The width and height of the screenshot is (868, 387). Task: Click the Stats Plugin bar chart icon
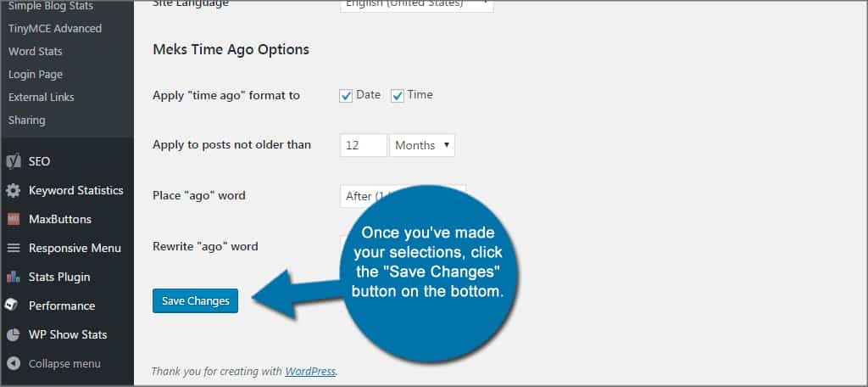[x=14, y=277]
